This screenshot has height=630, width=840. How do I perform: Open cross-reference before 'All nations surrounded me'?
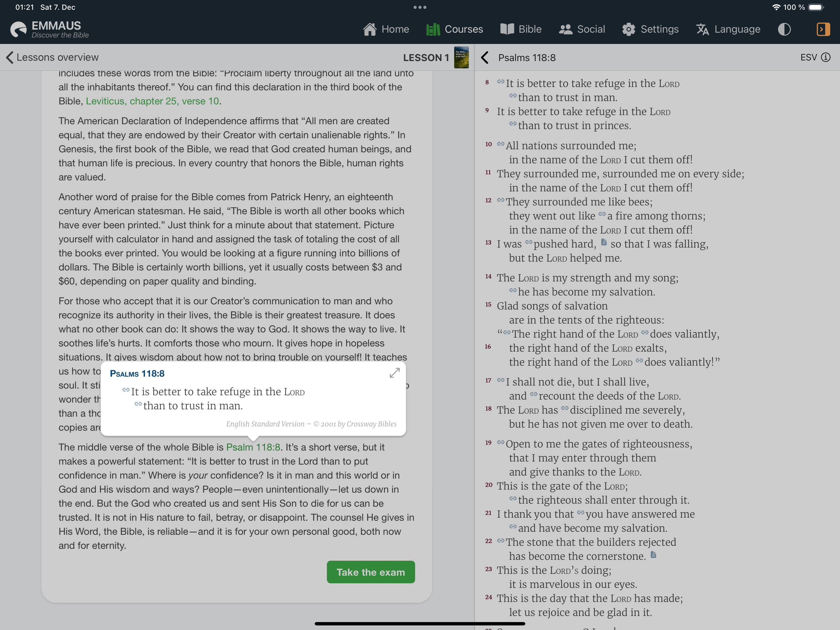coord(501,144)
